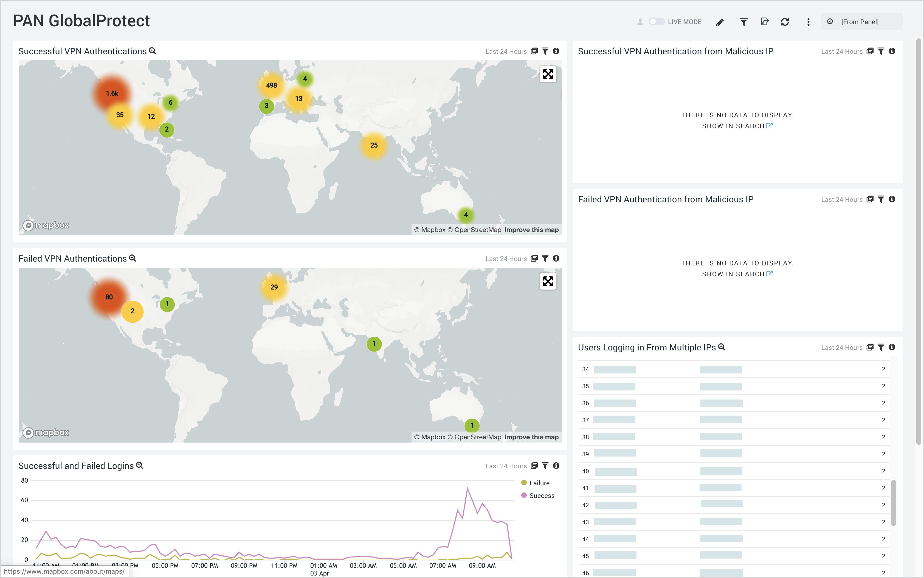Click the copy icon on Failed VPN Authentications panel
The width and height of the screenshot is (924, 578).
[x=534, y=258]
